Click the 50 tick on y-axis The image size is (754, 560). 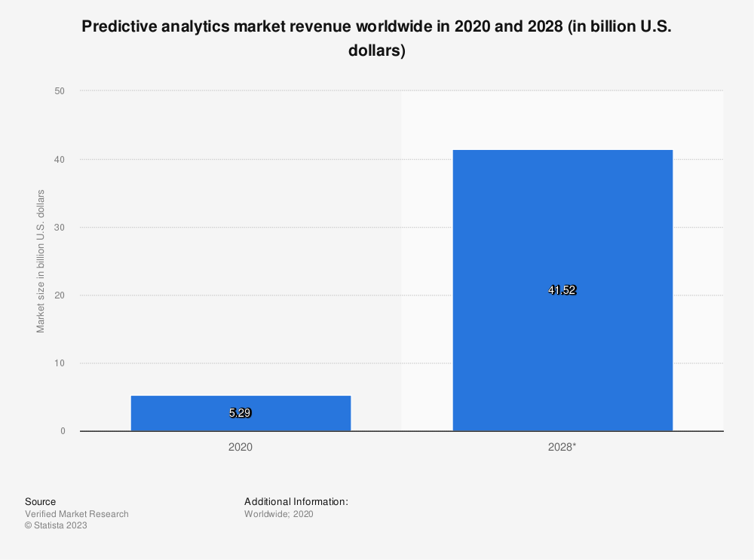60,91
